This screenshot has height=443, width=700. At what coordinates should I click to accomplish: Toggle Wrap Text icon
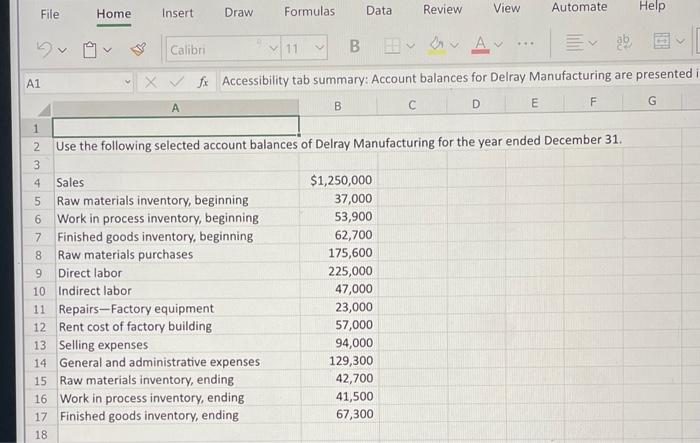click(x=624, y=42)
